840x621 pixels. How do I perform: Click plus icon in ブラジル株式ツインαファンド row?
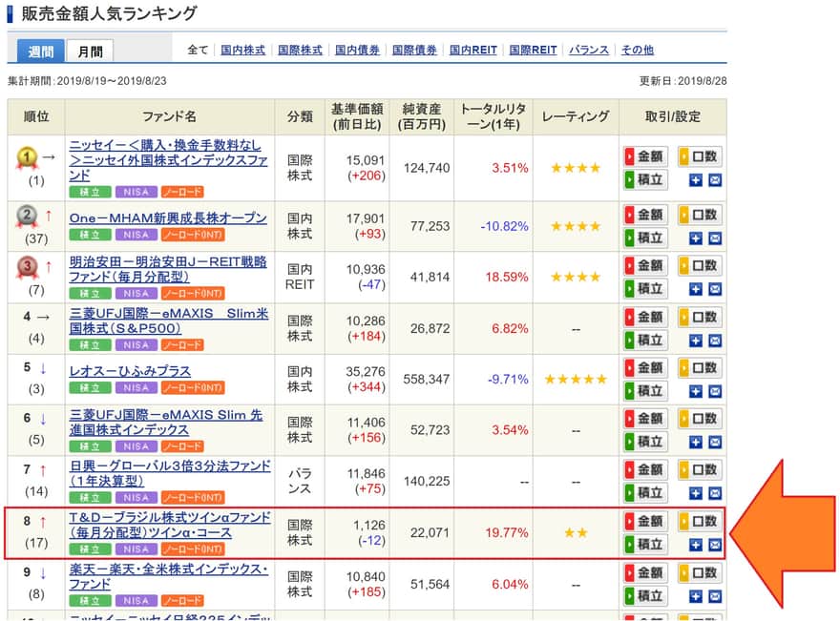[695, 545]
